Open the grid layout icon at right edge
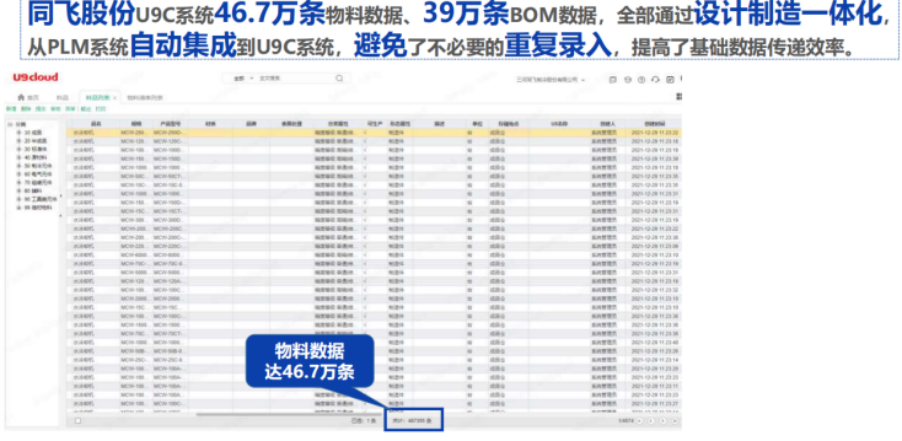This screenshot has height=441, width=902. click(x=680, y=97)
